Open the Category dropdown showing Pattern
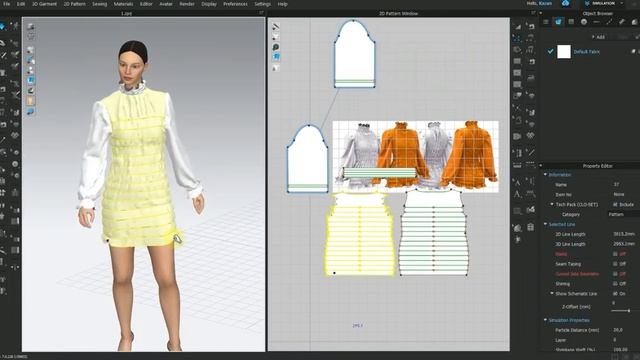 click(624, 214)
